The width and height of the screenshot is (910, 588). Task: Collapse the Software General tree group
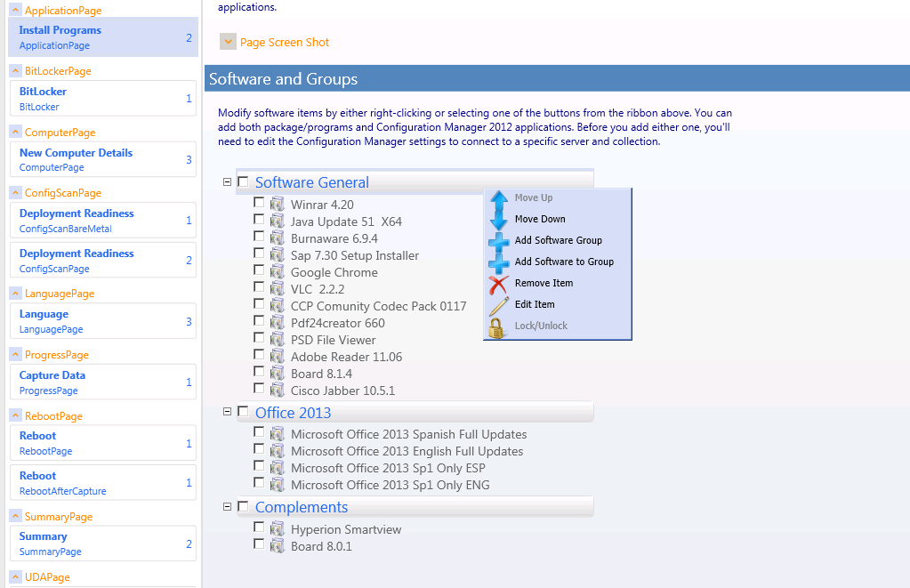point(228,181)
